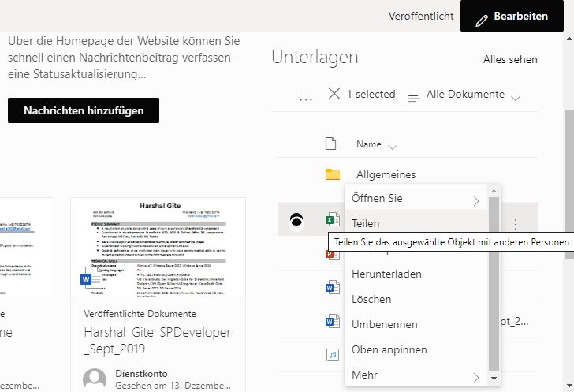Click the view list icon beside Alle Dokumente

[x=414, y=98]
